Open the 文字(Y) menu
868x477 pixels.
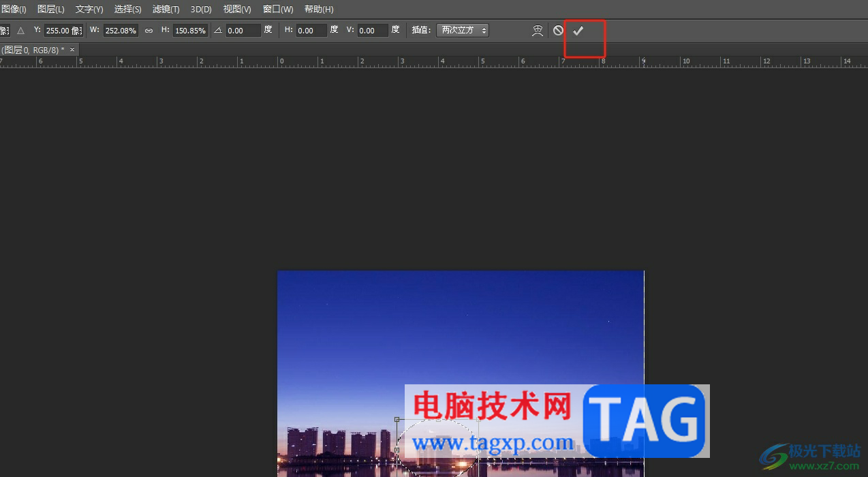click(x=89, y=10)
